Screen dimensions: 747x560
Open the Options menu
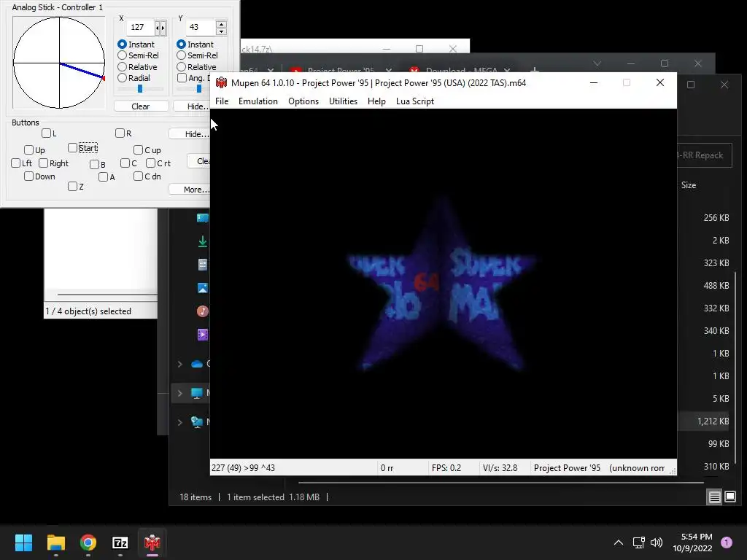tap(303, 101)
